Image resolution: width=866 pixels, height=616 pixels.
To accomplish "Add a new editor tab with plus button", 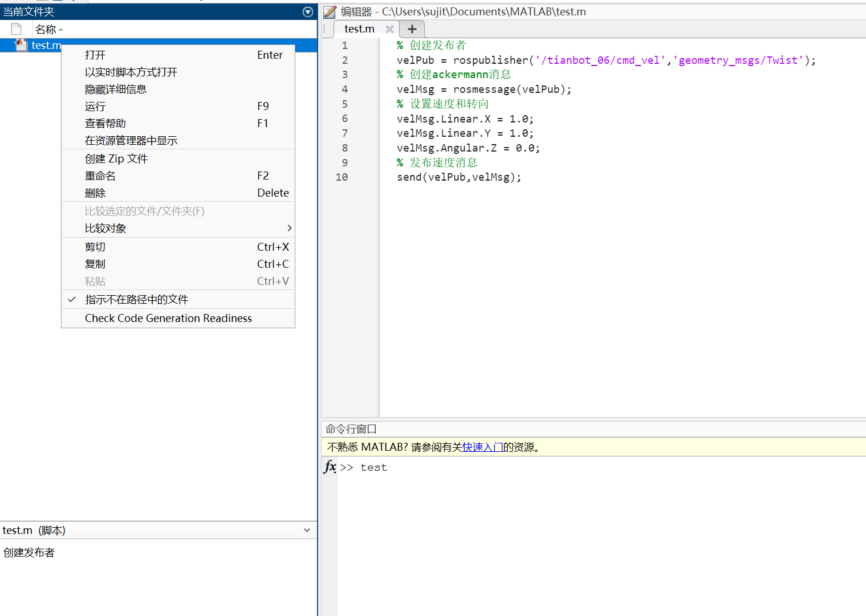I will (412, 29).
